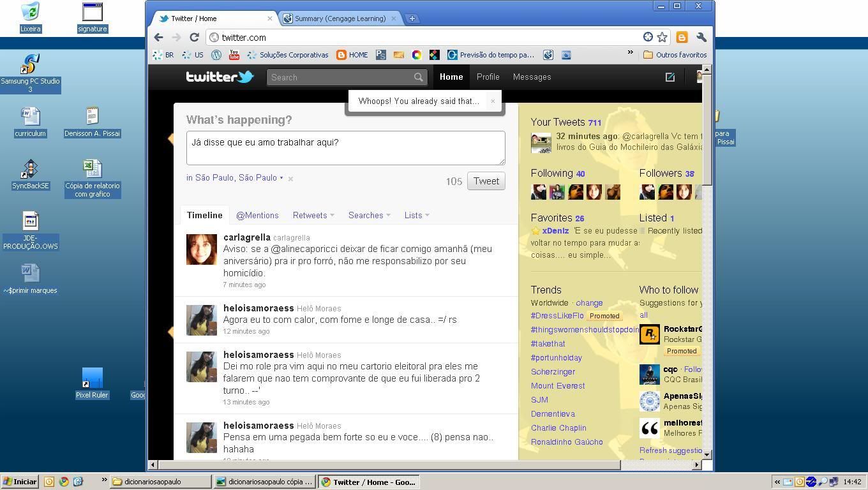Open the Retweets dropdown tab
Image resolution: width=868 pixels, height=490 pixels.
[313, 216]
